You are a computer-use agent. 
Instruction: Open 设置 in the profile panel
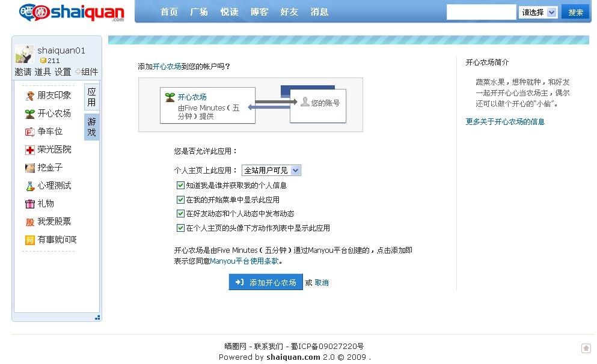click(63, 72)
